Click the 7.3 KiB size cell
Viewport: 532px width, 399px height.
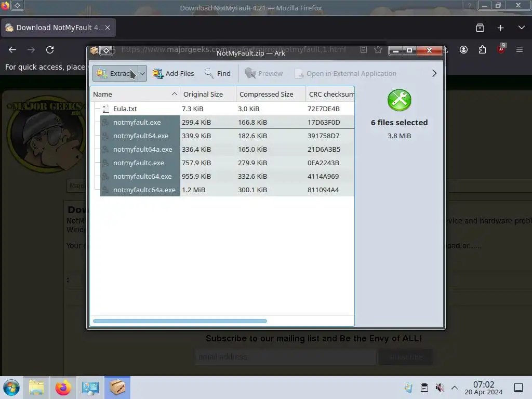[x=192, y=109]
